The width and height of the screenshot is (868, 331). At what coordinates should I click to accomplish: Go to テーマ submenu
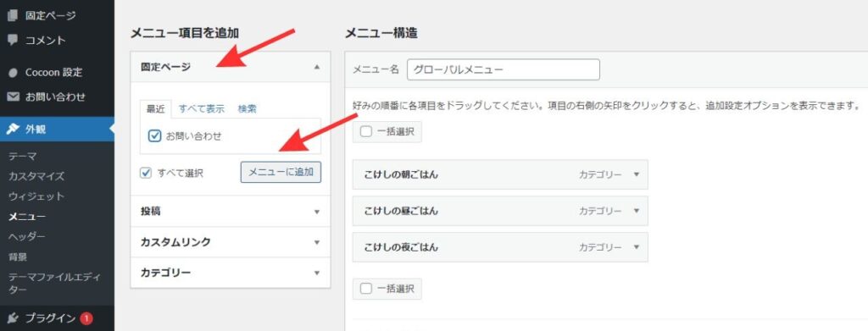pos(23,157)
